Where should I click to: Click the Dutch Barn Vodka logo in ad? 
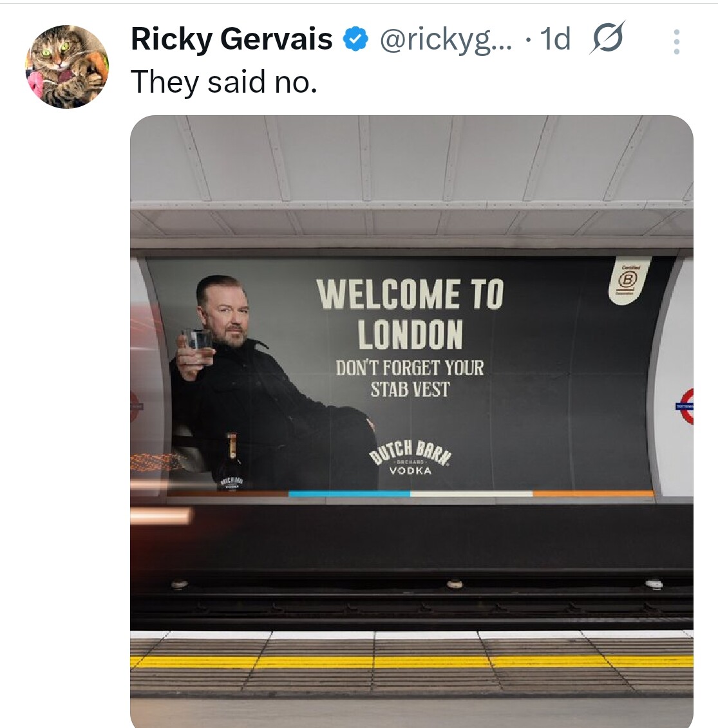[410, 457]
